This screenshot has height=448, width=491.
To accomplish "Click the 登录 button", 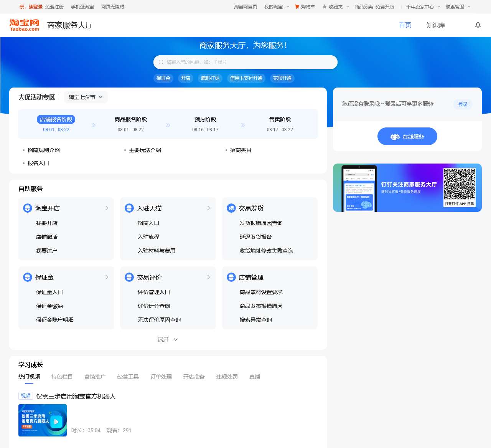I will click(x=463, y=104).
